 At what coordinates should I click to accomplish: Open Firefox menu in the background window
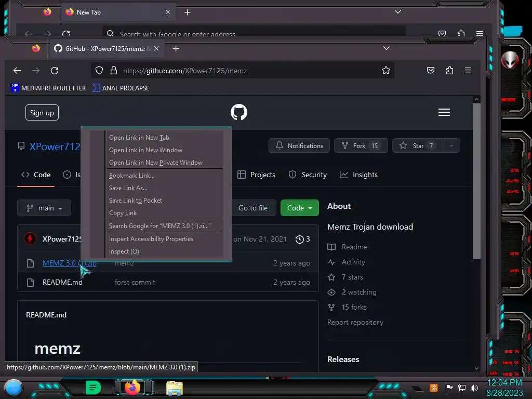click(480, 33)
